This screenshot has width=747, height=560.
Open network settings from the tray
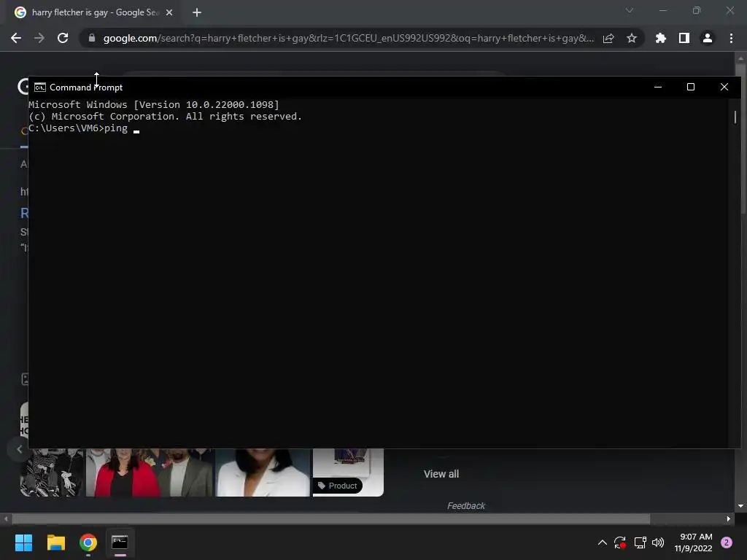coord(640,542)
